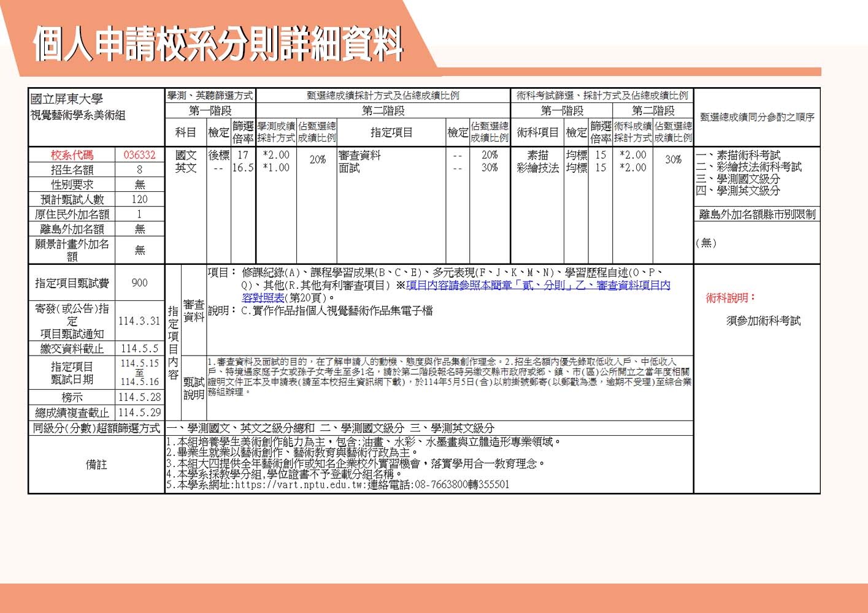Click note 5 with department website URL
868x613 pixels.
click(x=337, y=485)
